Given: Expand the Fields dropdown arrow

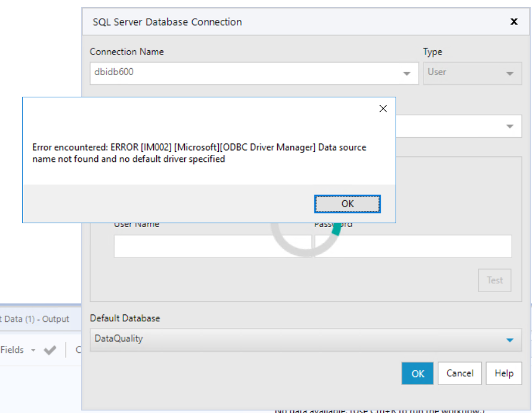Looking at the screenshot, I should 33,350.
